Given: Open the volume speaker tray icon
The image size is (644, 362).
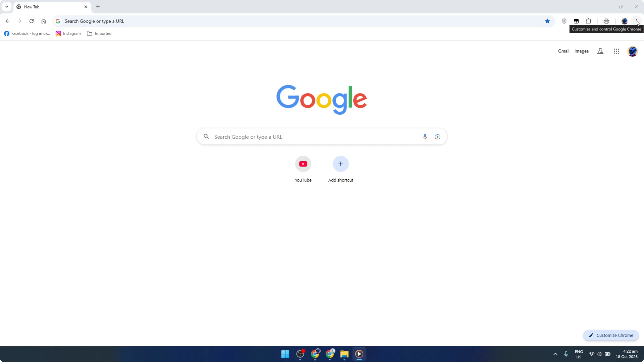Looking at the screenshot, I should coord(599,354).
